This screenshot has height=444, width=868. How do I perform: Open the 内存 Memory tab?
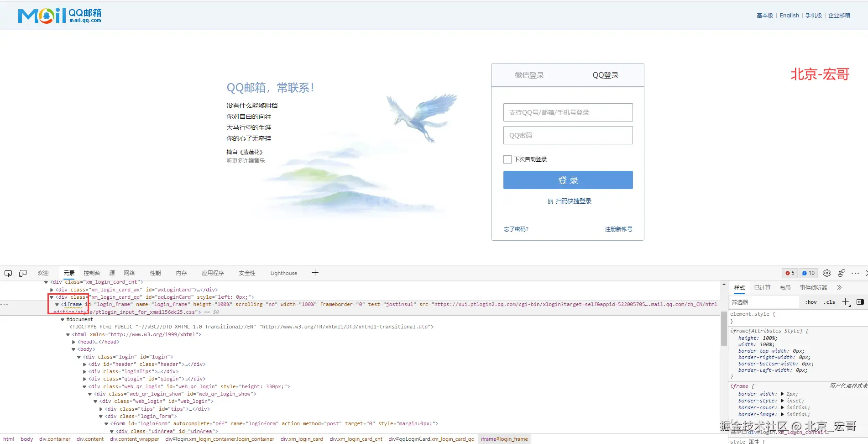click(181, 273)
